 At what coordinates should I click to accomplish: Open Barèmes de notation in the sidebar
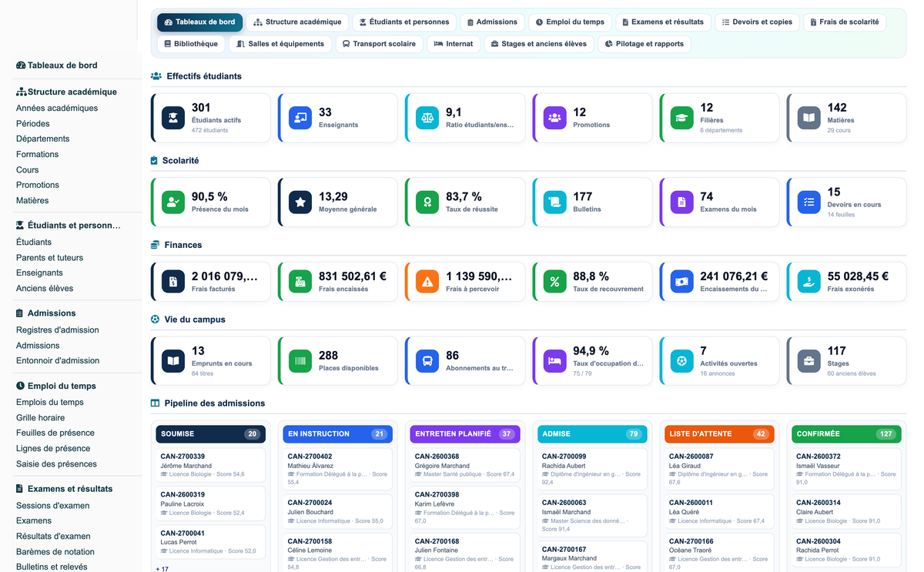click(x=55, y=552)
